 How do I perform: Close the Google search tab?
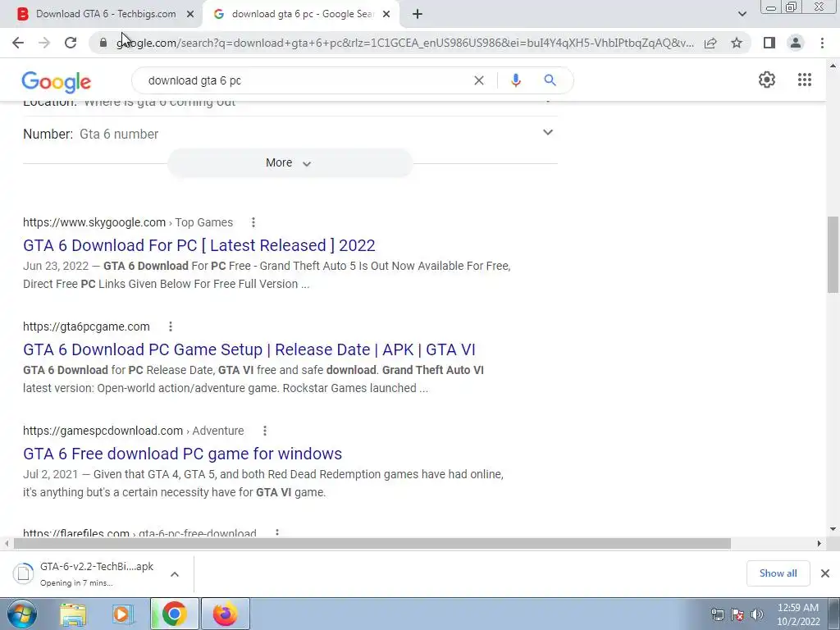click(386, 15)
